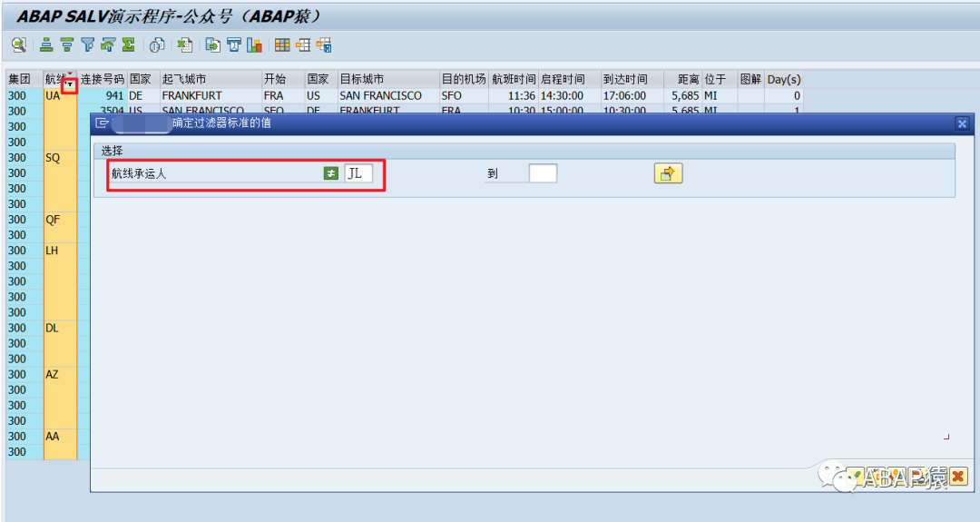The image size is (980, 522).
Task: Click the 开始 column header
Action: [284, 79]
